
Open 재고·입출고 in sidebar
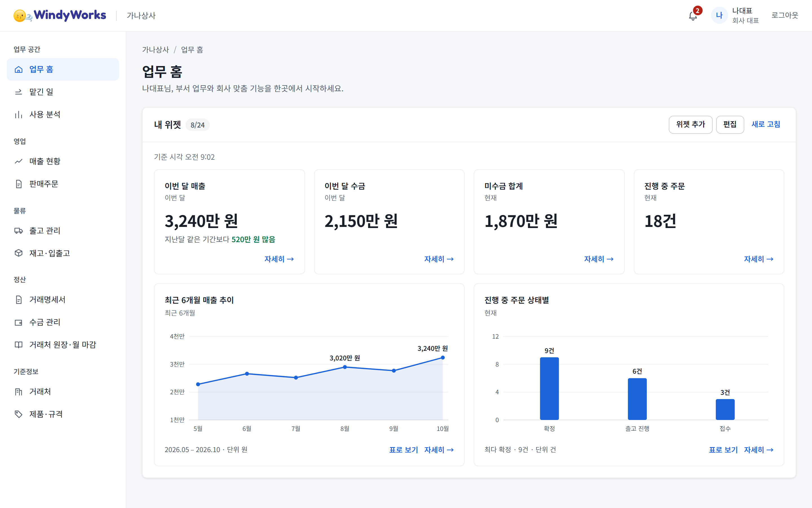click(63, 253)
